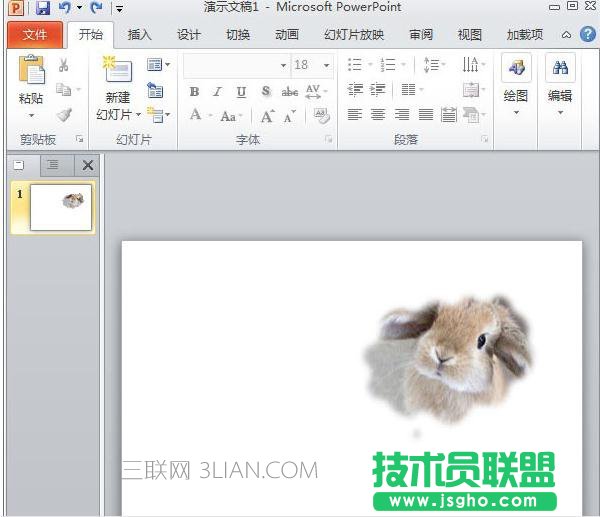Click Distributed alignment icon
The width and height of the screenshot is (600, 517).
pyautogui.click(x=448, y=114)
